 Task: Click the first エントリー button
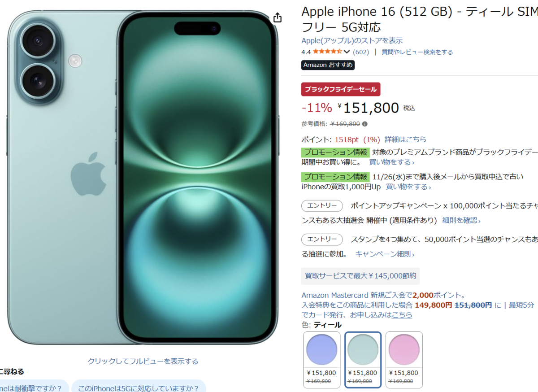click(322, 206)
